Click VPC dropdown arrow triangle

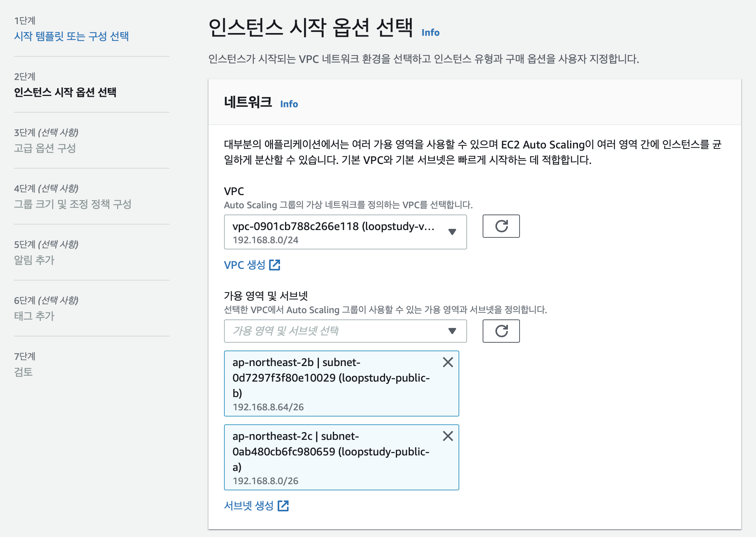click(452, 232)
